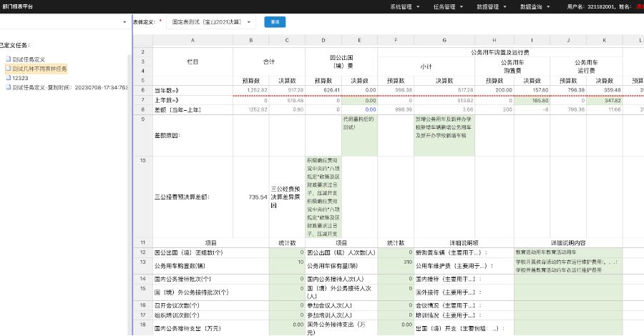Click the 任务管理 dropdown arrow
The image size is (644, 336).
coord(462,7)
